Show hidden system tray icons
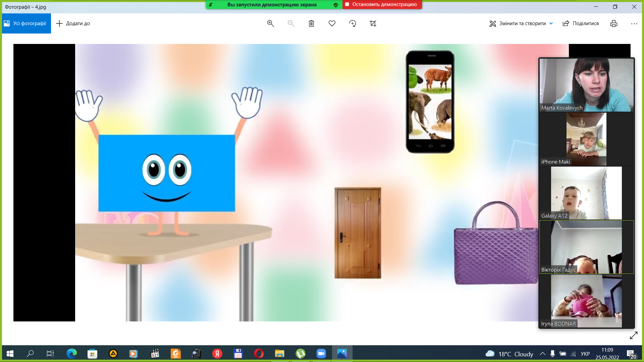 542,354
